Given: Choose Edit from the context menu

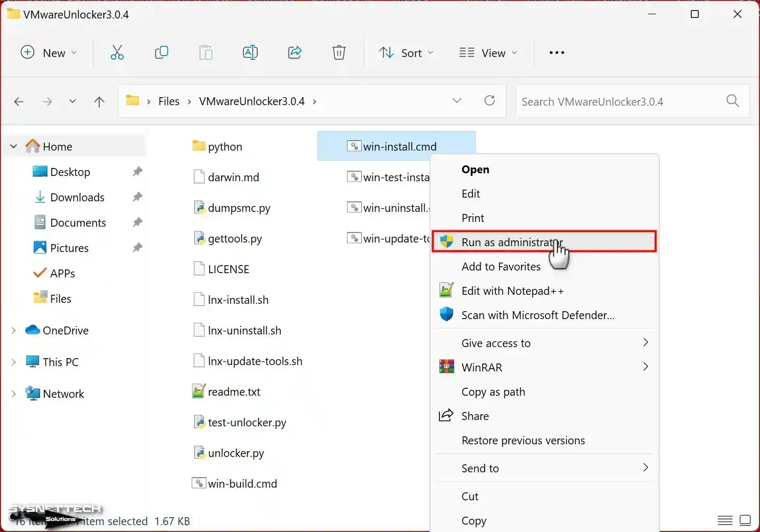Looking at the screenshot, I should (544, 194).
